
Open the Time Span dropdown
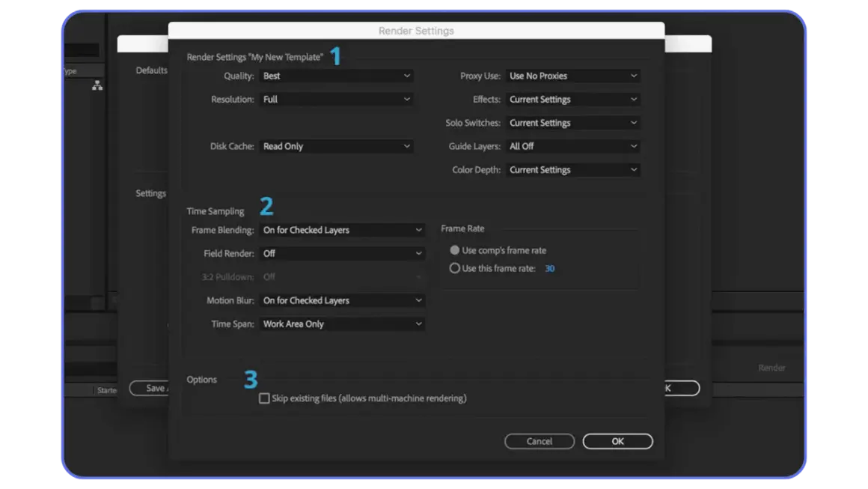(342, 324)
